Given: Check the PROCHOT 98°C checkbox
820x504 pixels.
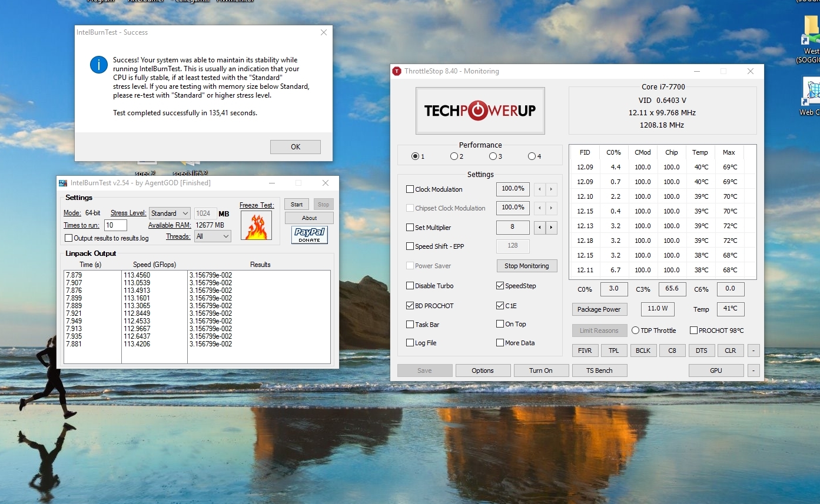Looking at the screenshot, I should coord(693,331).
